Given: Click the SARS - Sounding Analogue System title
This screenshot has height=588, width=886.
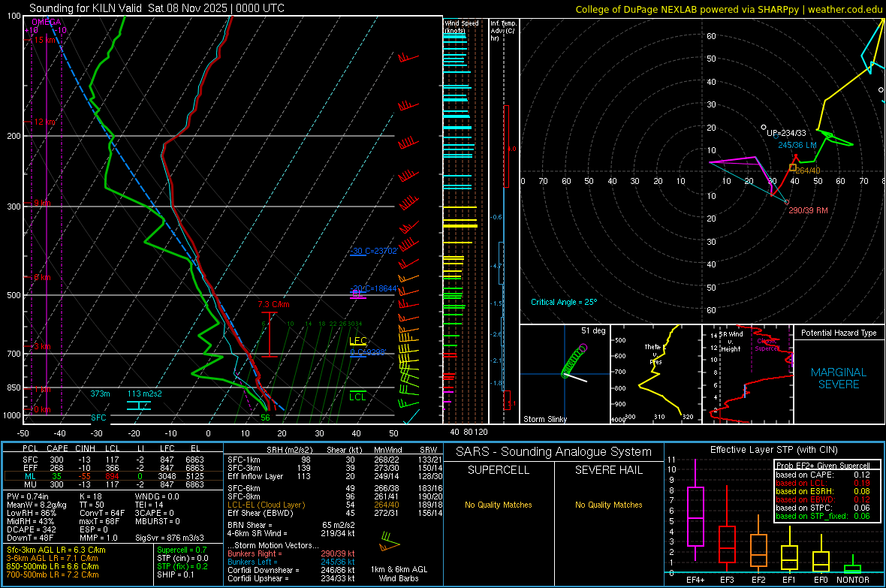Looking at the screenshot, I should click(x=553, y=452).
